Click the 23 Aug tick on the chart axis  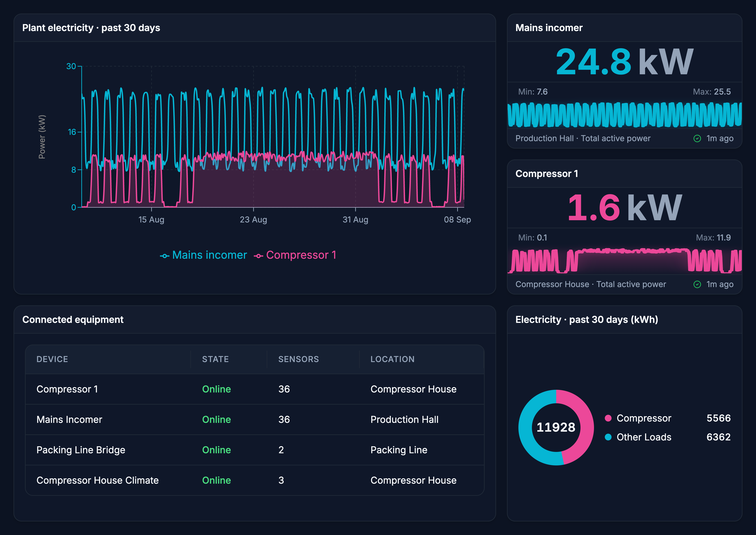click(x=253, y=219)
